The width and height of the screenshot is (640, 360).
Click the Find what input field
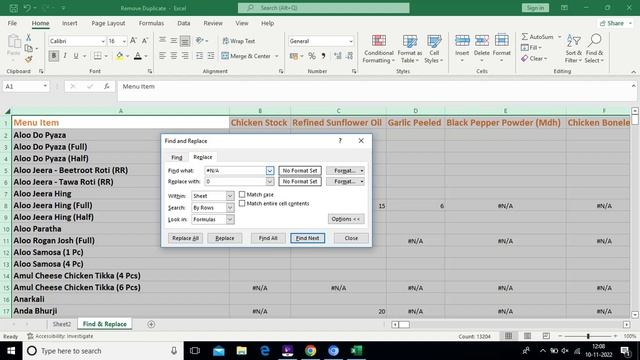tap(235, 171)
